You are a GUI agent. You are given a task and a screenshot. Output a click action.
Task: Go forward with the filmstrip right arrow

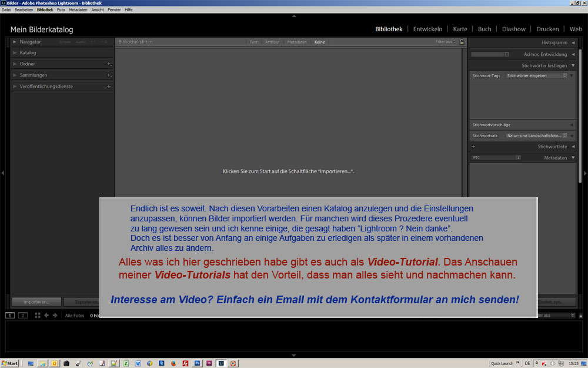tap(55, 316)
